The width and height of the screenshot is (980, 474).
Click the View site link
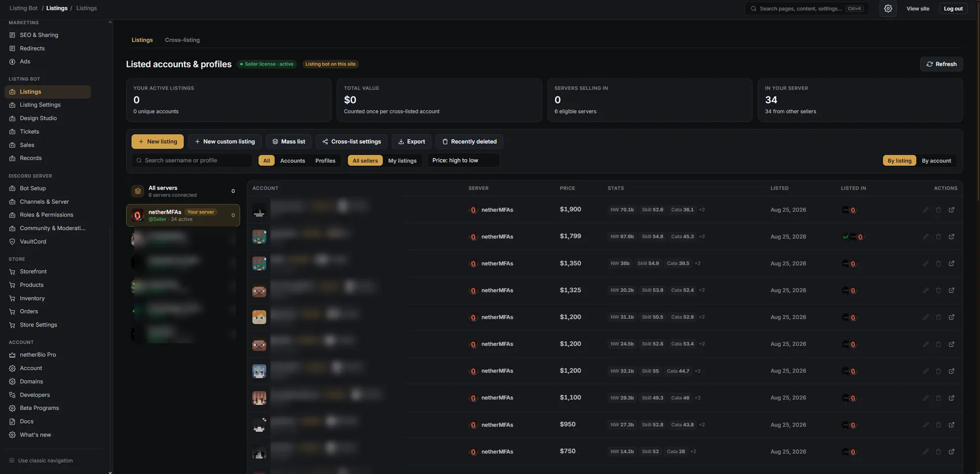(x=918, y=8)
